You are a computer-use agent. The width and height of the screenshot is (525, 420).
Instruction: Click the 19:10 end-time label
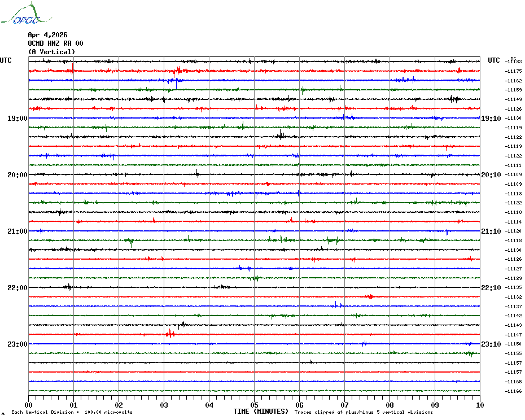coord(491,118)
